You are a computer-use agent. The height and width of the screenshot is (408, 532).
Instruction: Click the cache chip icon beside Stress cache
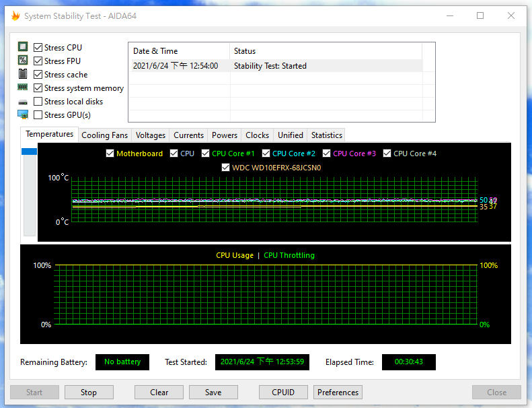pos(23,73)
